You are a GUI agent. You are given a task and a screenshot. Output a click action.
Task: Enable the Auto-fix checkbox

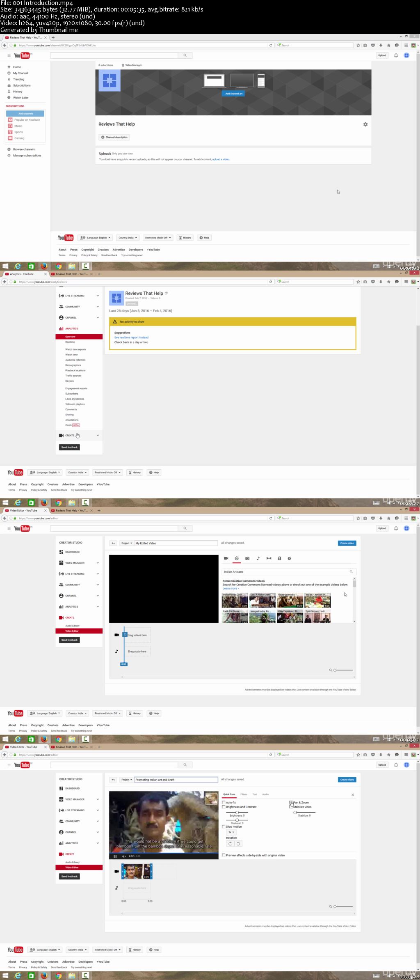224,802
